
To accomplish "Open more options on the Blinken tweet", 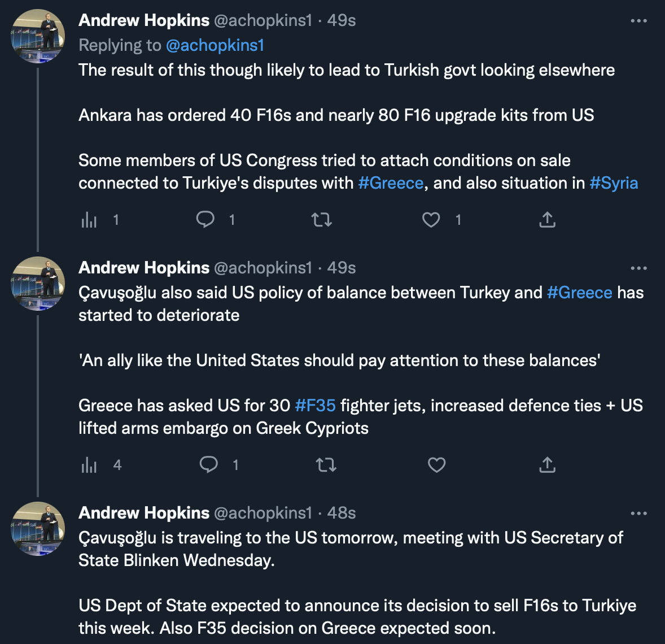I will pyautogui.click(x=638, y=514).
